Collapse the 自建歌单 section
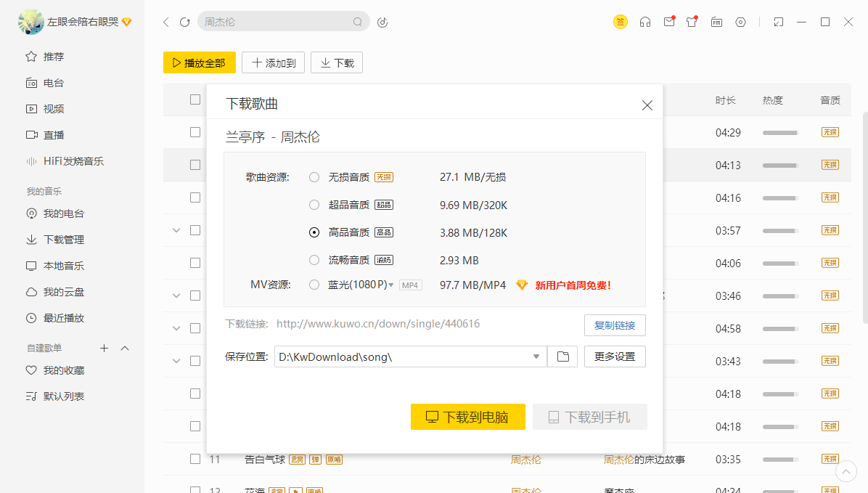 pos(125,348)
